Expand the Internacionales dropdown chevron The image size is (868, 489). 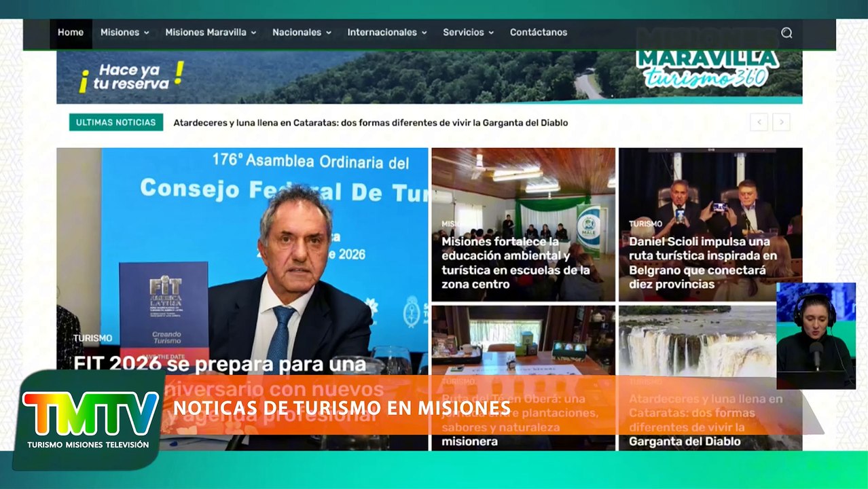[x=424, y=33]
